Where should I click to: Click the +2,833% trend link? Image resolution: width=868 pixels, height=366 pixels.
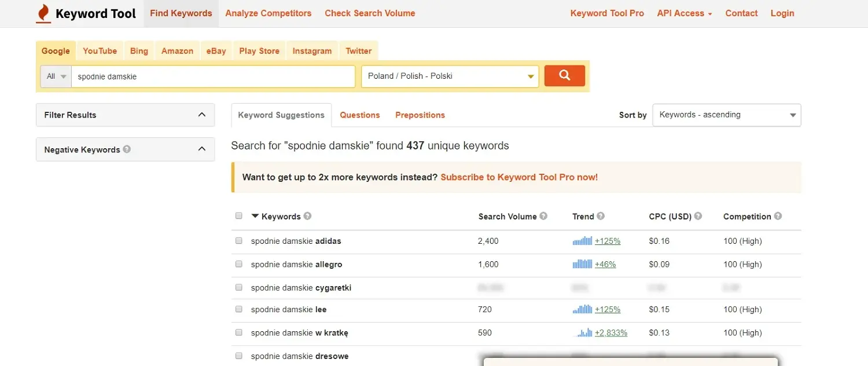(611, 332)
